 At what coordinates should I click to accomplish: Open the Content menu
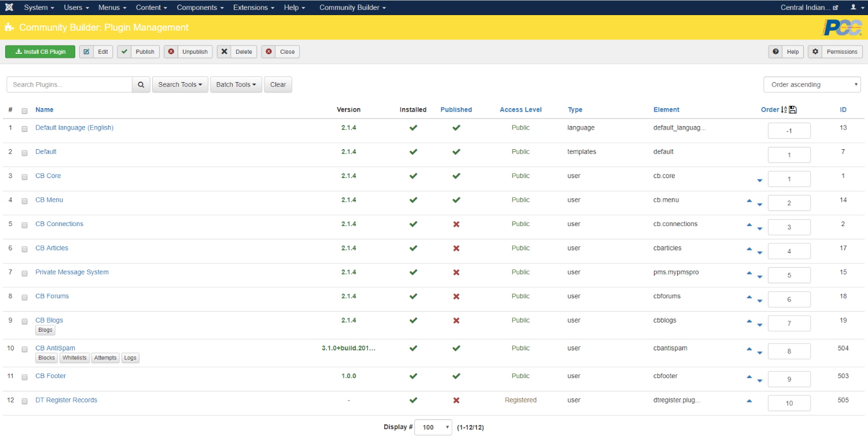(152, 8)
